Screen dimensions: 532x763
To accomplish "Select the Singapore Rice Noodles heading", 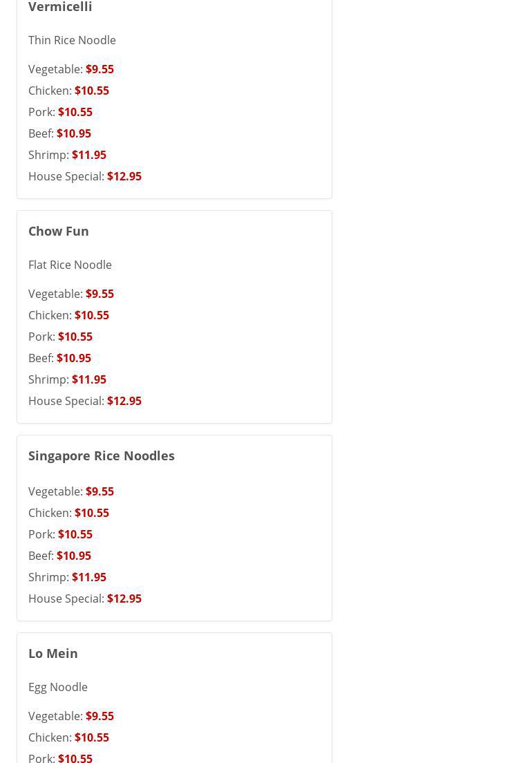I will point(102,455).
